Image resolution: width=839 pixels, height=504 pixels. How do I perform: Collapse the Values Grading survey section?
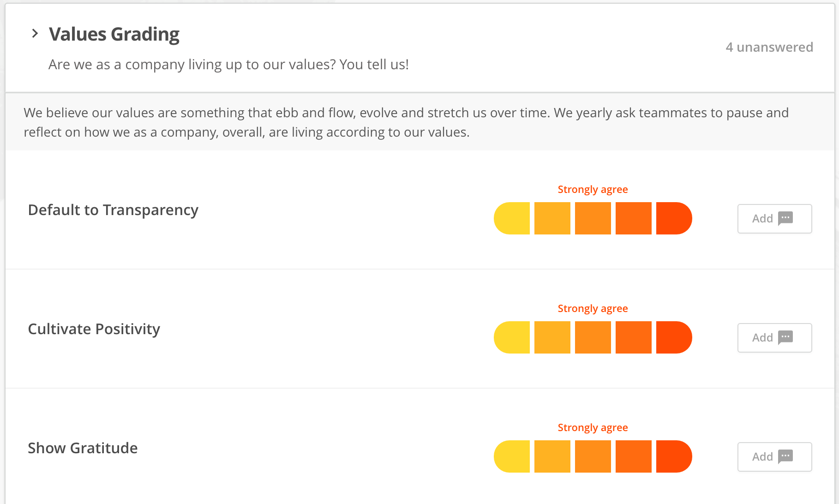pyautogui.click(x=35, y=33)
